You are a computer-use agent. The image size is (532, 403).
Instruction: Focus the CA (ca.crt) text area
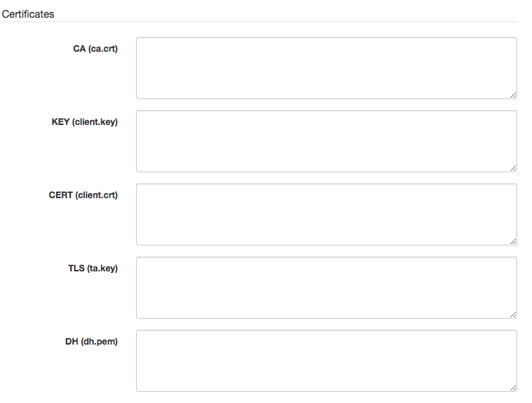[x=326, y=68]
